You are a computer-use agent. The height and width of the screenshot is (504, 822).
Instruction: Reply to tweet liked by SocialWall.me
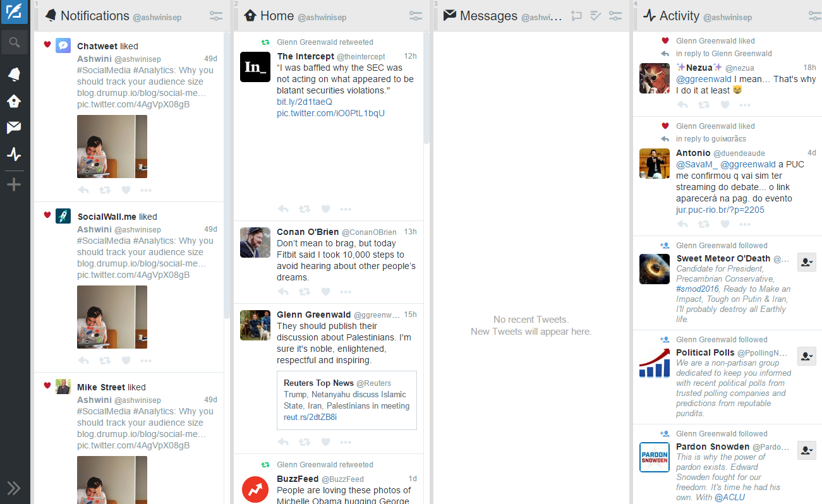tap(84, 361)
